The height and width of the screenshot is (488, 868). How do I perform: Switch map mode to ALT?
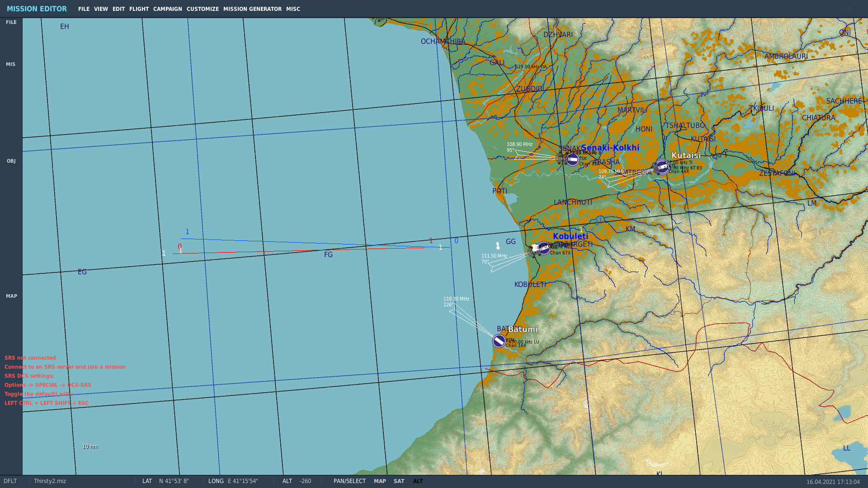[x=418, y=481]
